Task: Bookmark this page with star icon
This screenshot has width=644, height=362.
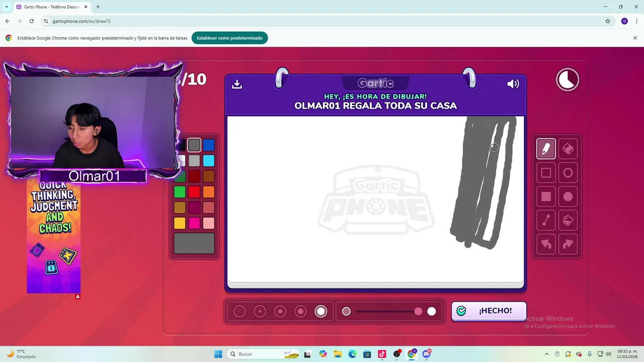Action: click(608, 21)
